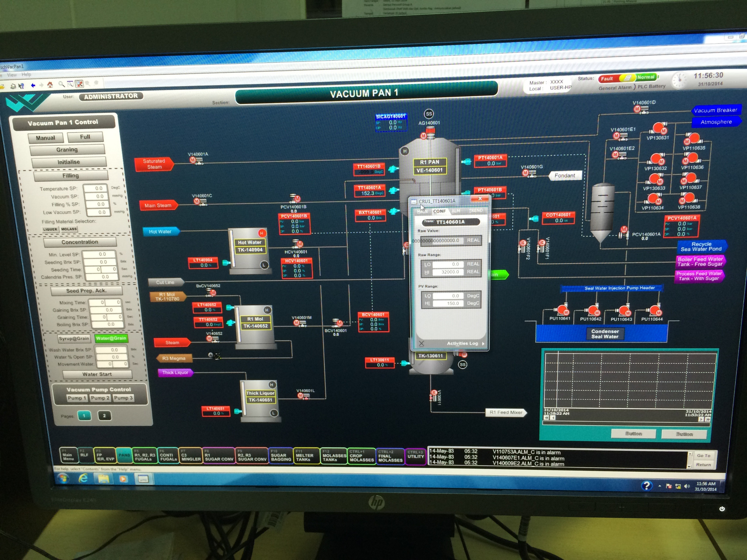Open the ALM tab in popup
747x560 pixels.
click(x=456, y=211)
